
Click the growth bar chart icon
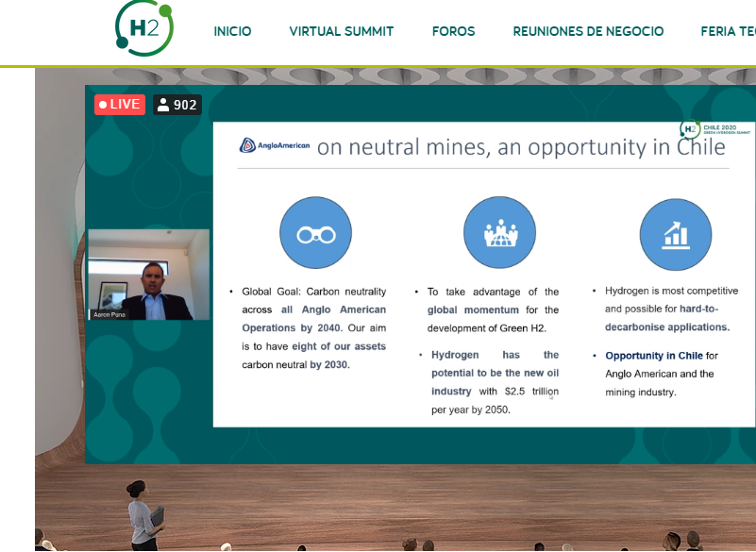click(x=676, y=234)
